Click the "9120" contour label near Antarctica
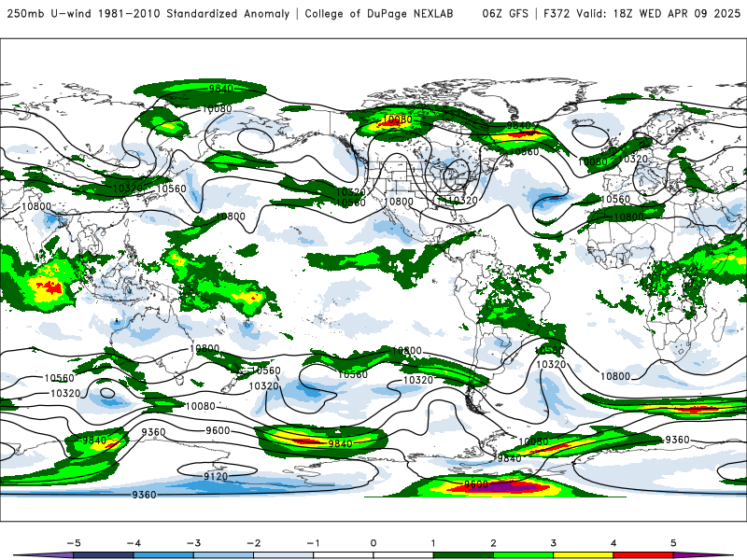Screen dimensions: 747x560 [216, 476]
